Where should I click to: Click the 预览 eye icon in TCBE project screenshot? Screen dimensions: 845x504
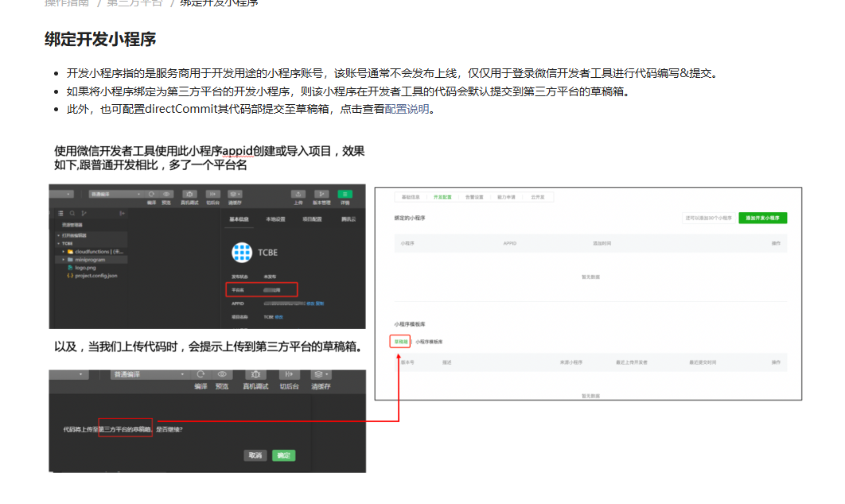coord(166,194)
